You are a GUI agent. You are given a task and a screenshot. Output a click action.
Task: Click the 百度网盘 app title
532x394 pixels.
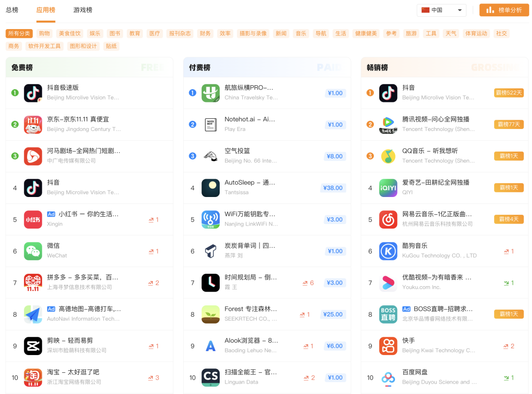[x=415, y=372]
